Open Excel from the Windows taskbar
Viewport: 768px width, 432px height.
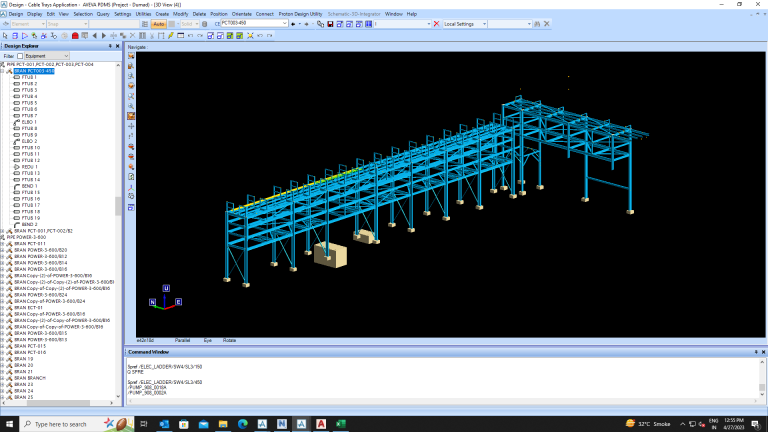[340, 424]
